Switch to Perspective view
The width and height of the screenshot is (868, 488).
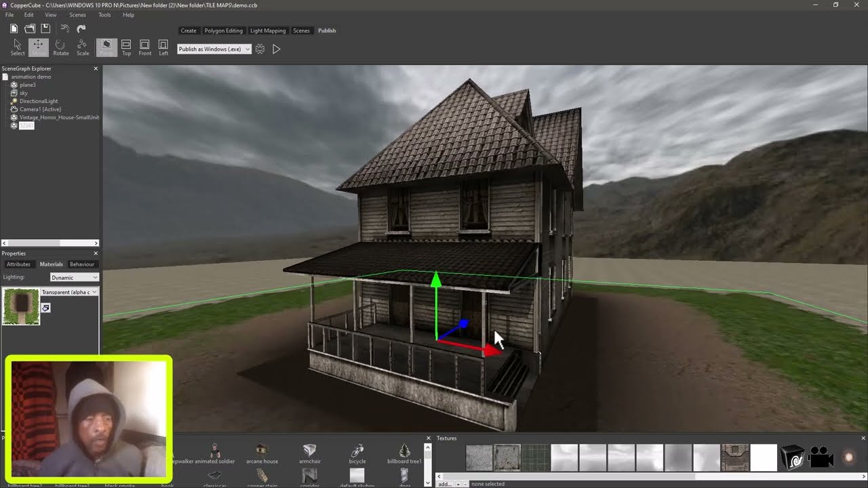[106, 47]
